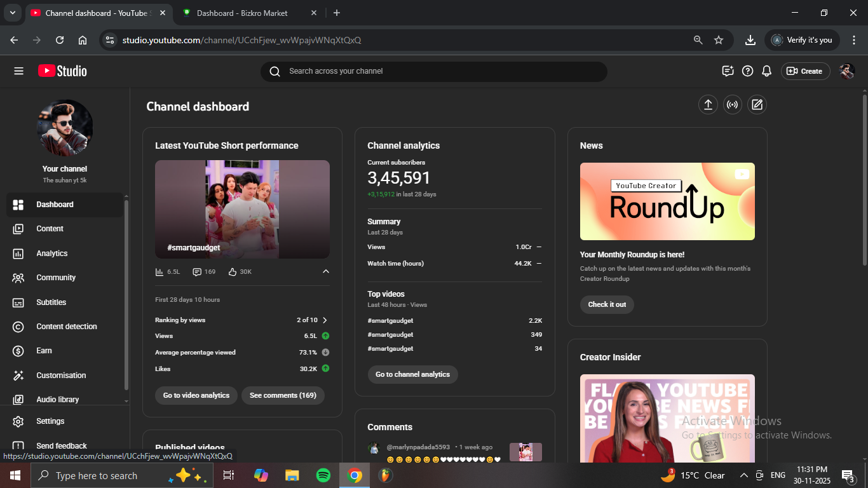
Task: Click the Create post edit icon
Action: click(x=756, y=105)
